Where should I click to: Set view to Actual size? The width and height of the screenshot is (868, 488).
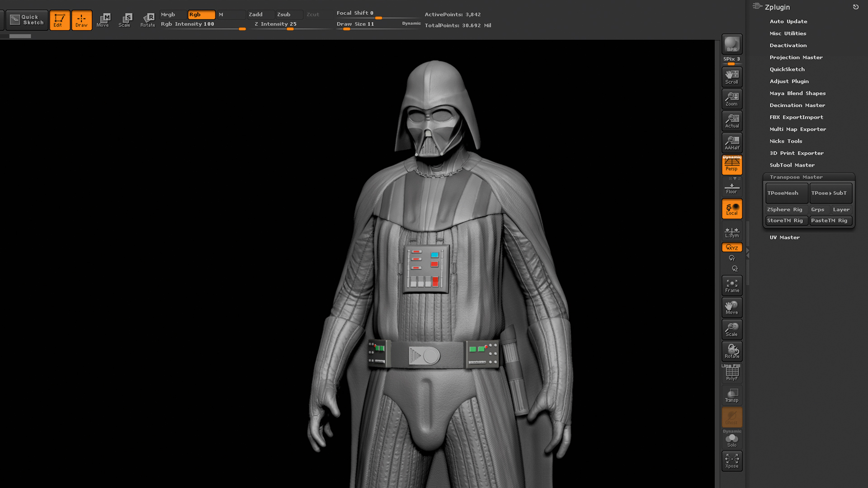tap(732, 121)
